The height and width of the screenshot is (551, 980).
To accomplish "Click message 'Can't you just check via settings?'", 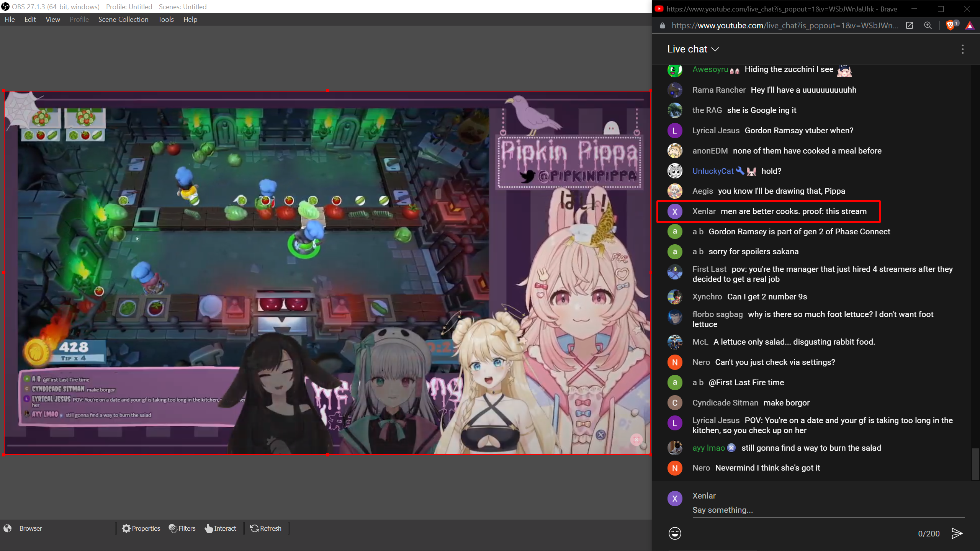I will click(x=775, y=362).
